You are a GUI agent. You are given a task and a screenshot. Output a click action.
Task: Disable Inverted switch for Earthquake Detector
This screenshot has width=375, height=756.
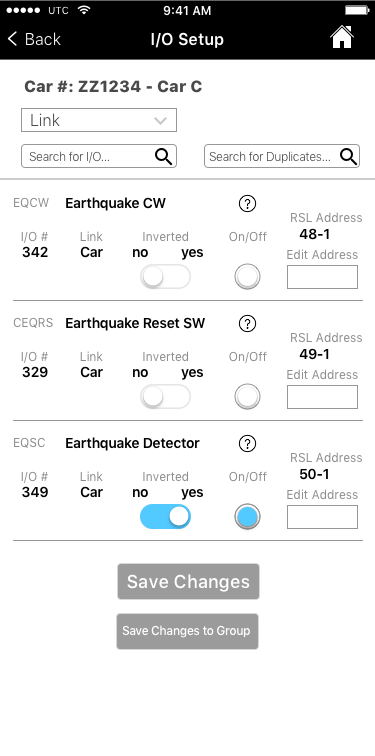tap(165, 517)
